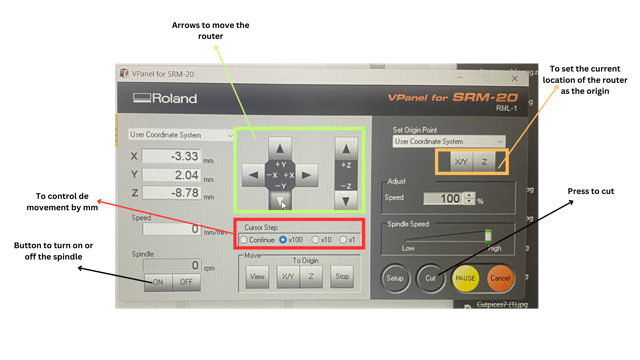
Task: Move router in -X direction arrow
Action: [x=253, y=175]
